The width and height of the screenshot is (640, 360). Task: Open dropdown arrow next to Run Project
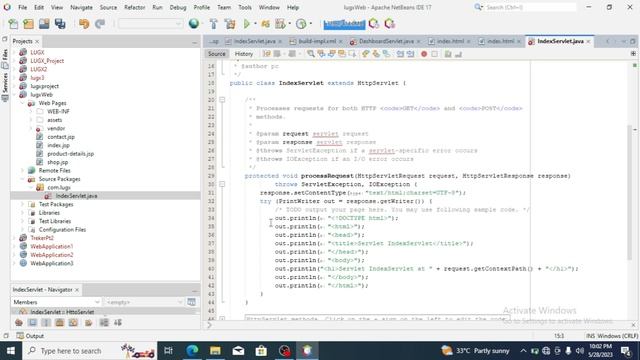pos(256,24)
